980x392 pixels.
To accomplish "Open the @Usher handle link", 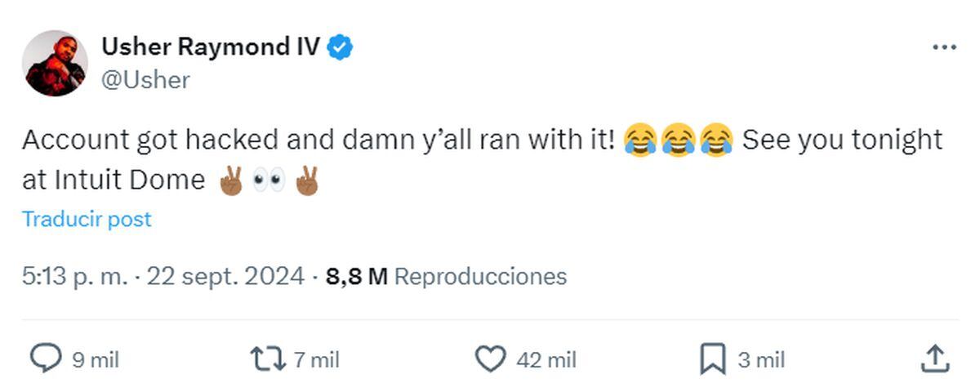I will pos(145,80).
